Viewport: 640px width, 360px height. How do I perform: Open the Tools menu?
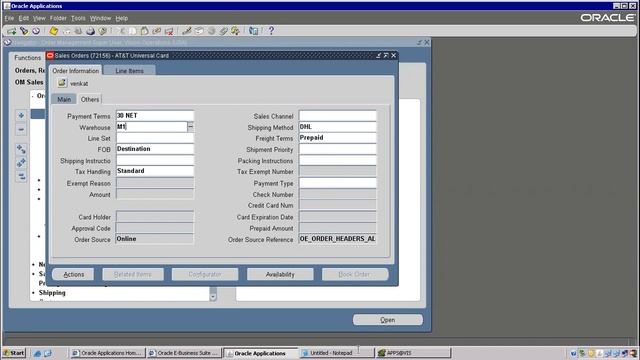(78, 18)
